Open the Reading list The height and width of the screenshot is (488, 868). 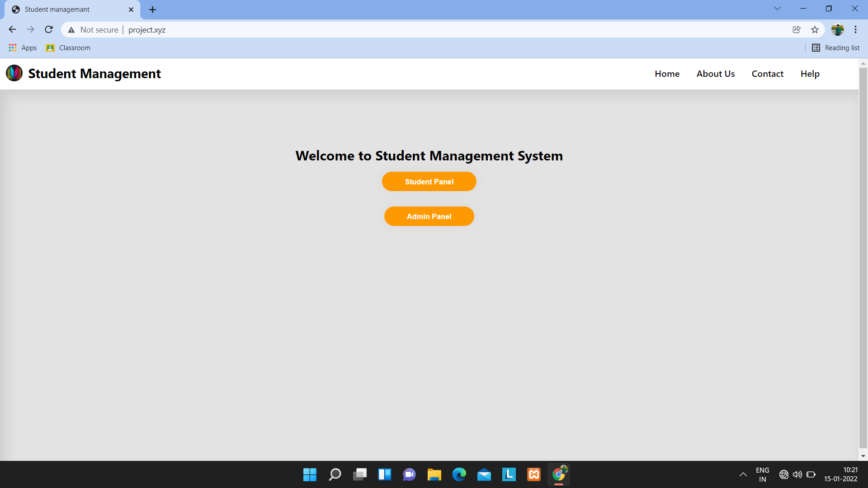835,47
